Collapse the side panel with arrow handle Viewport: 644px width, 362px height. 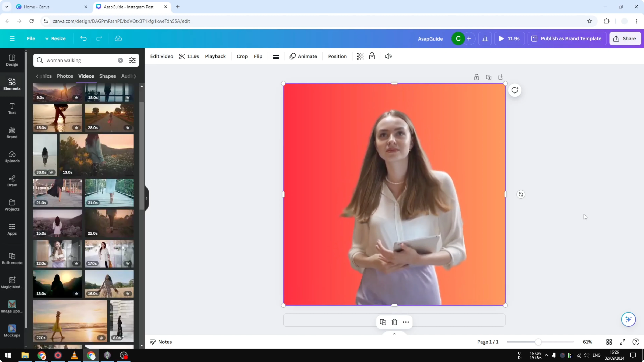(x=146, y=198)
